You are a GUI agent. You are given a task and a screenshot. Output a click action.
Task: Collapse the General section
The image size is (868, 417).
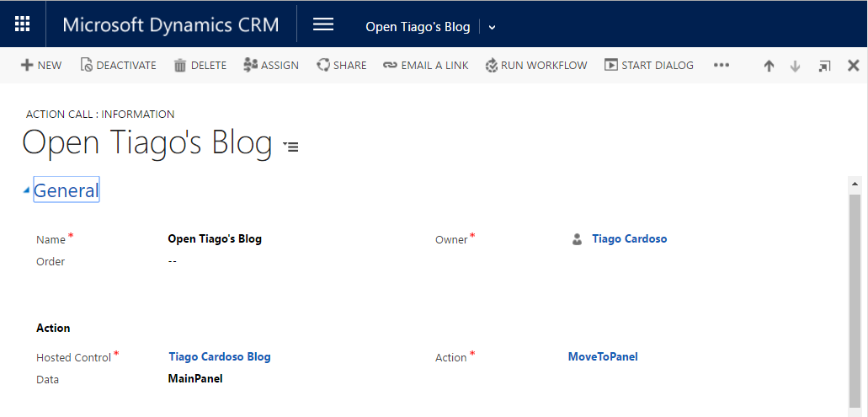coord(27,190)
